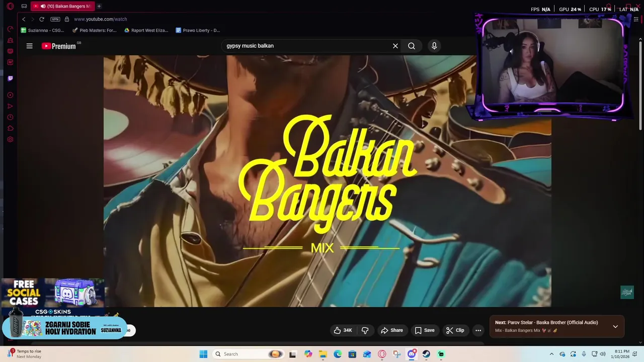Show hidden system tray icons
644x362 pixels.
coord(551,354)
